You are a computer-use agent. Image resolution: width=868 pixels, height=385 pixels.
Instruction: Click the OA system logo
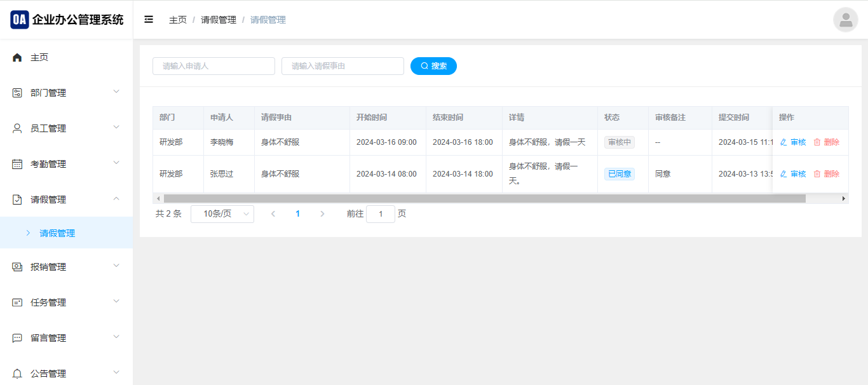20,20
